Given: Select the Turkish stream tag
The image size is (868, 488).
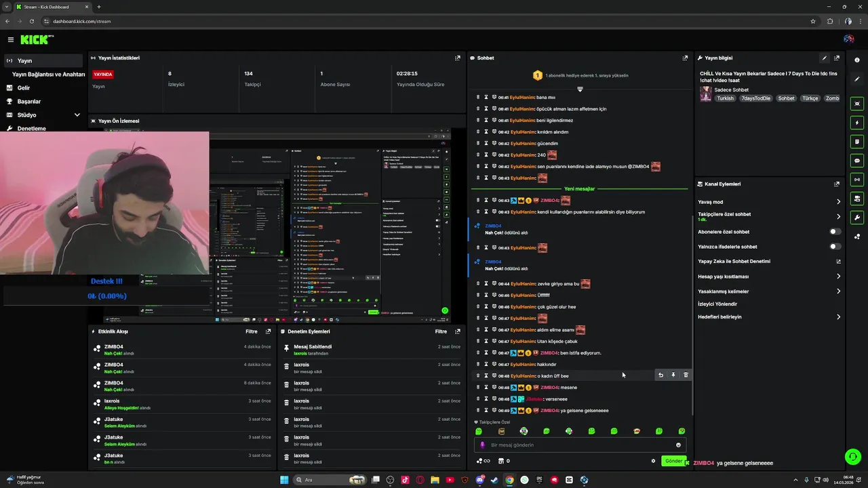Looking at the screenshot, I should [x=726, y=98].
